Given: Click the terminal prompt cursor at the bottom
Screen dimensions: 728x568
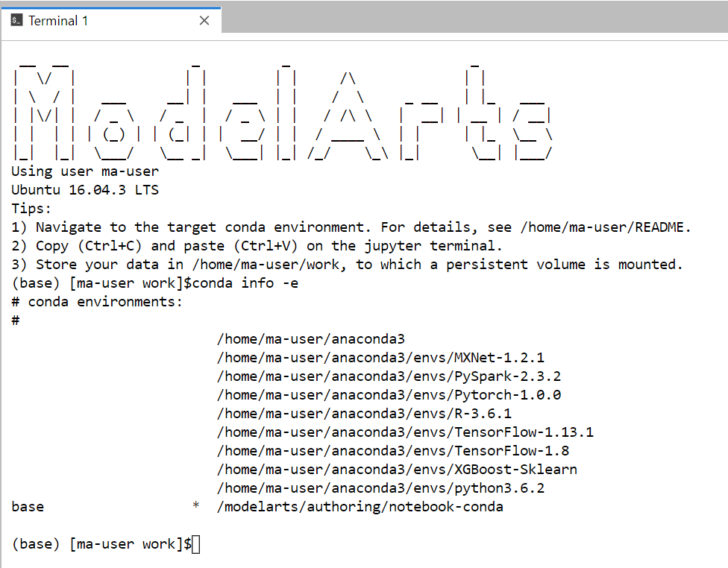Looking at the screenshot, I should pyautogui.click(x=196, y=544).
